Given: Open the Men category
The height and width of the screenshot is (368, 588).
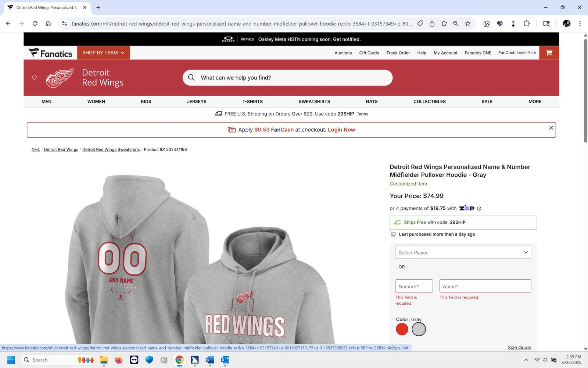Looking at the screenshot, I should (x=46, y=102).
